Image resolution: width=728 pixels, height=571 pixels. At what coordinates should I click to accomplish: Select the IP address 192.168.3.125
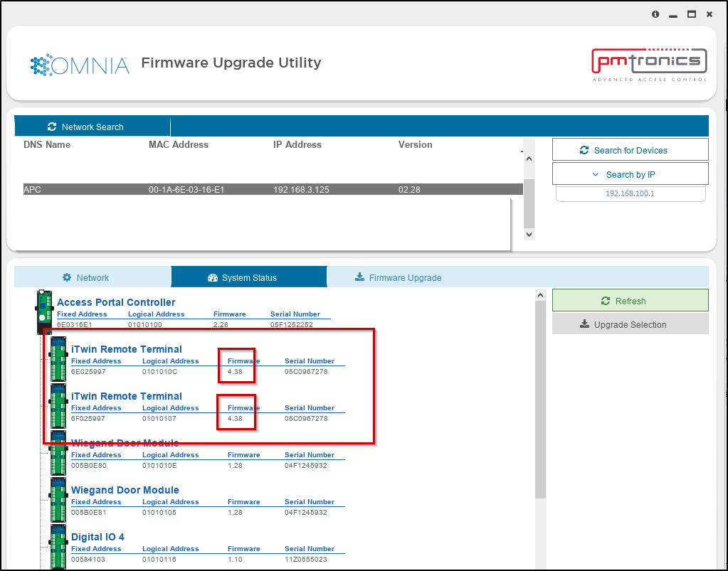[301, 190]
